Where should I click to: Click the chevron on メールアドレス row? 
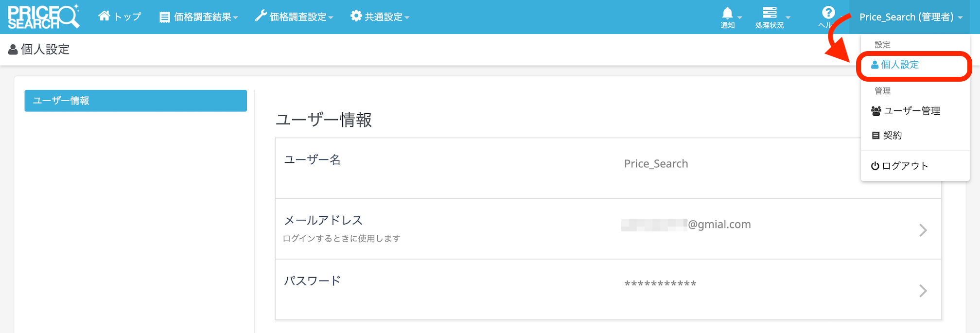(x=923, y=230)
